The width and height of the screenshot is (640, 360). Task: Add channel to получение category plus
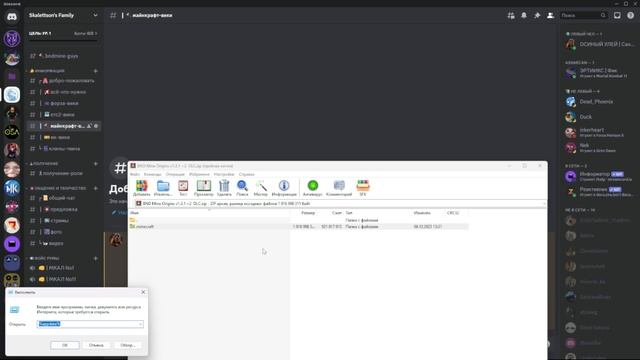(x=96, y=164)
